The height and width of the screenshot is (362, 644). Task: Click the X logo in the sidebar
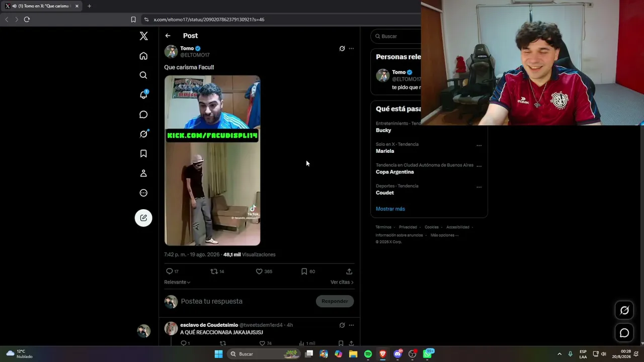[143, 36]
